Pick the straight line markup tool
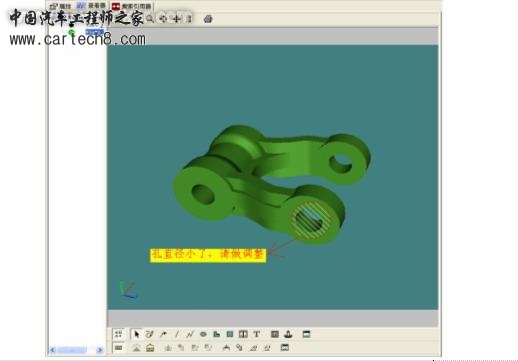 tap(177, 334)
